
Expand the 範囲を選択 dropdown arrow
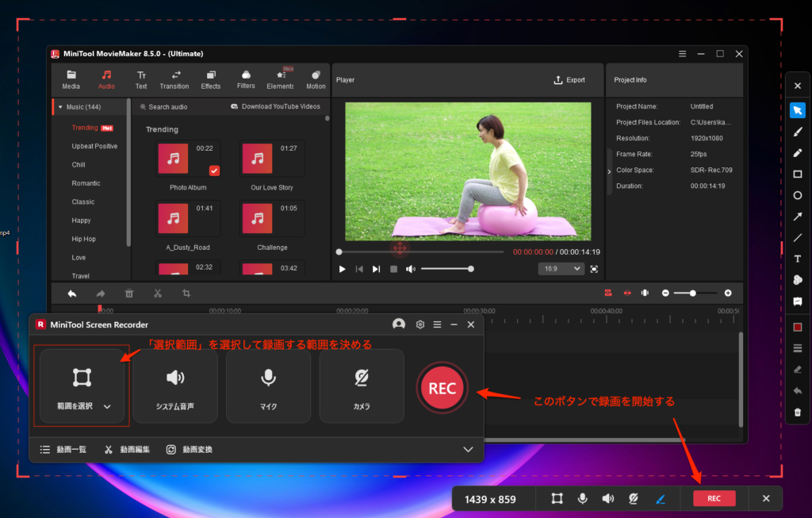point(107,407)
